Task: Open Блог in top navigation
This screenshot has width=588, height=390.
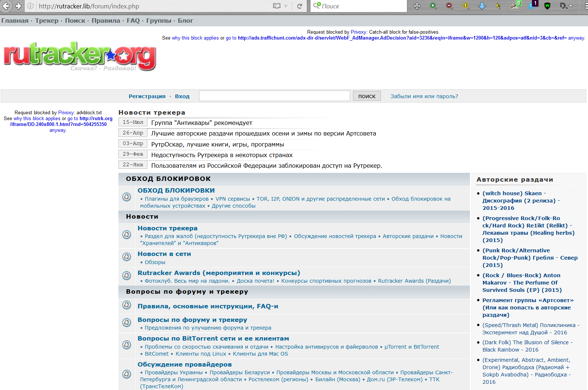Action: click(x=185, y=21)
